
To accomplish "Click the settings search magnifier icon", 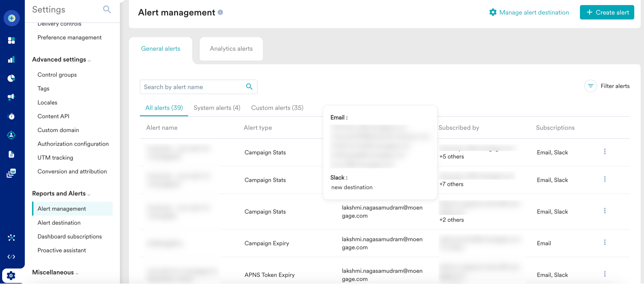I will [x=107, y=9].
